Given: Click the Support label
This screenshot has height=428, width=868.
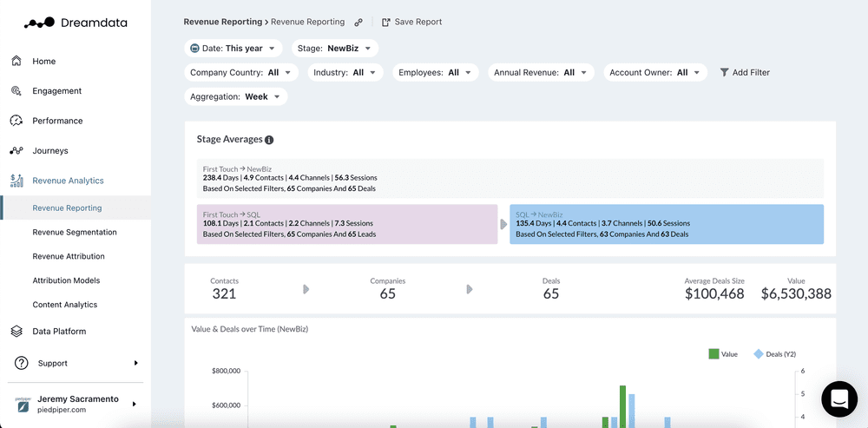Looking at the screenshot, I should coord(53,363).
